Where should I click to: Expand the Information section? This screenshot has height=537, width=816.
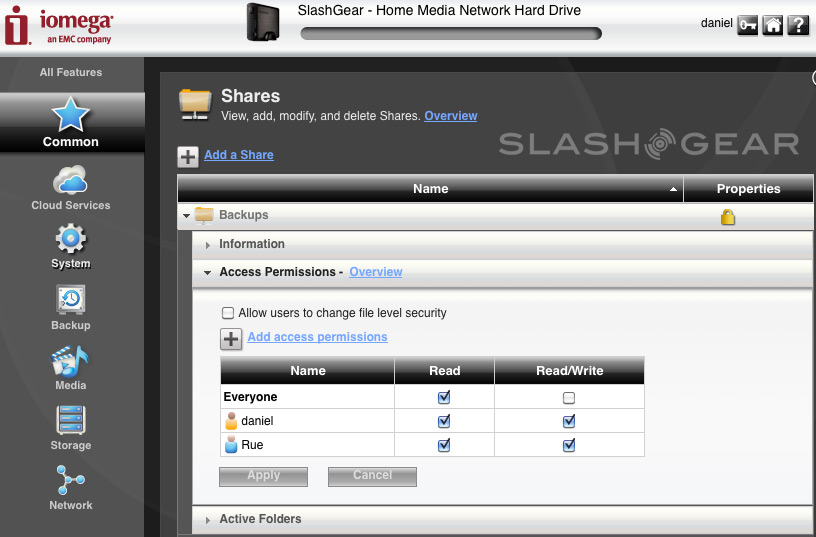(251, 244)
